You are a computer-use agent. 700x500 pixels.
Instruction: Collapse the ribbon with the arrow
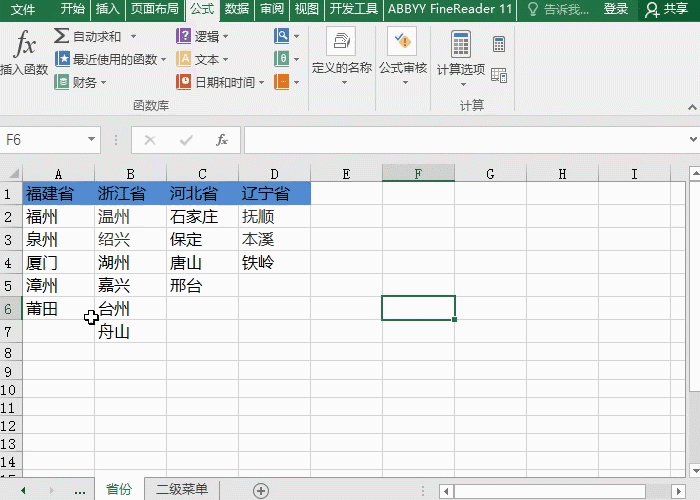point(692,107)
